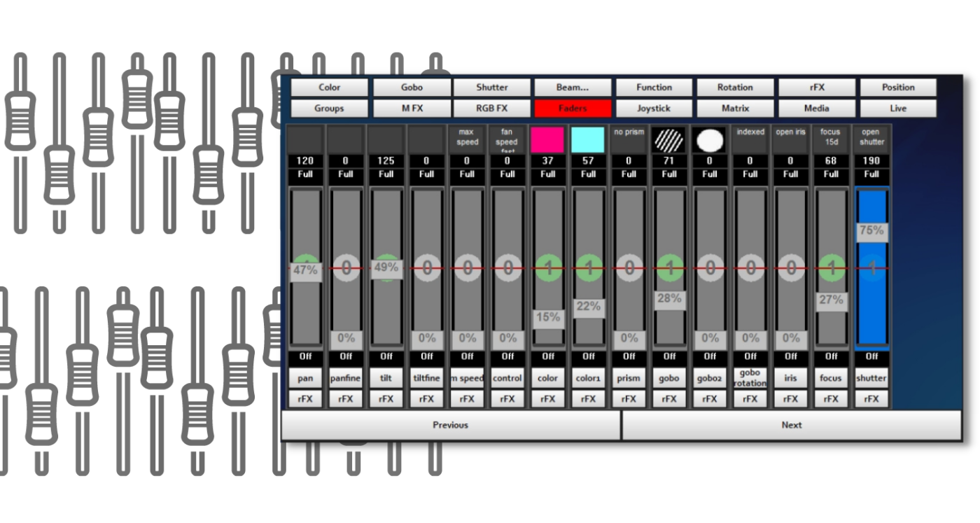Open the Matrix view
Image resolution: width=980 pixels, height=523 pixels.
click(x=735, y=109)
